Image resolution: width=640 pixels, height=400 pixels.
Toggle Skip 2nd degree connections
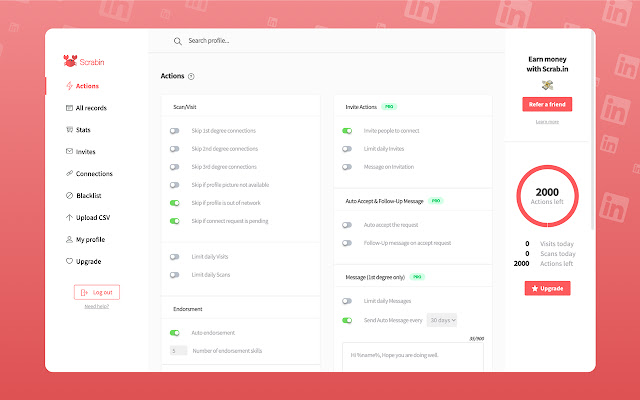[175, 149]
